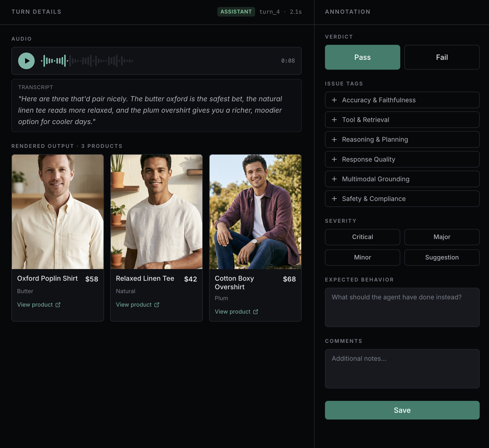Seek within the audio waveform
The height and width of the screenshot is (448, 489).
pyautogui.click(x=87, y=61)
